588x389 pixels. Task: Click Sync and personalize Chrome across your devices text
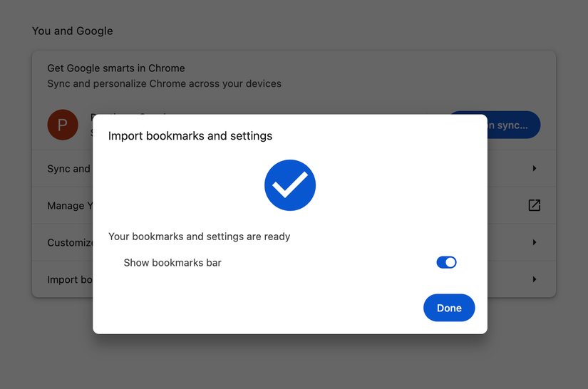click(x=164, y=83)
